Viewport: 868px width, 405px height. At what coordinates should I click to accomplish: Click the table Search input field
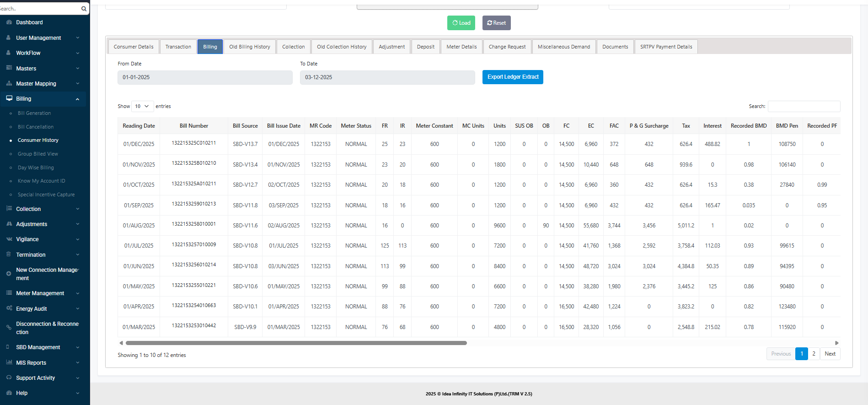click(804, 106)
